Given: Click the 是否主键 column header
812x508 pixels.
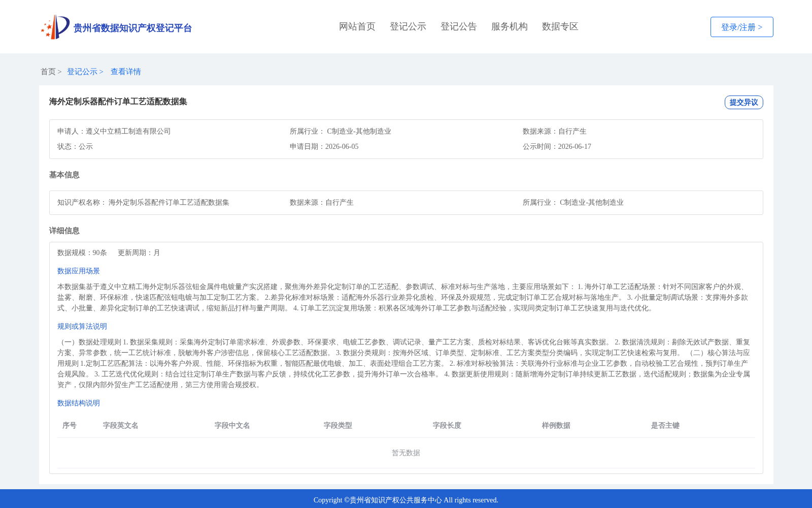Looking at the screenshot, I should point(665,425).
